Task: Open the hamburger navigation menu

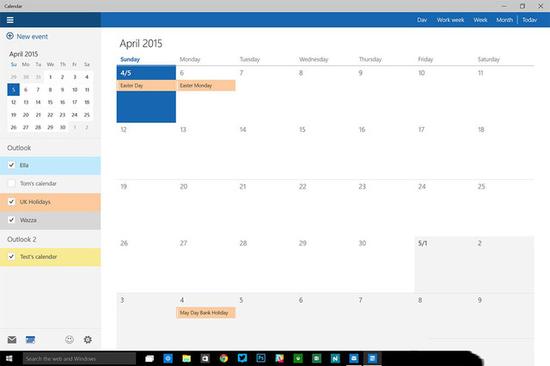Action: (x=10, y=20)
